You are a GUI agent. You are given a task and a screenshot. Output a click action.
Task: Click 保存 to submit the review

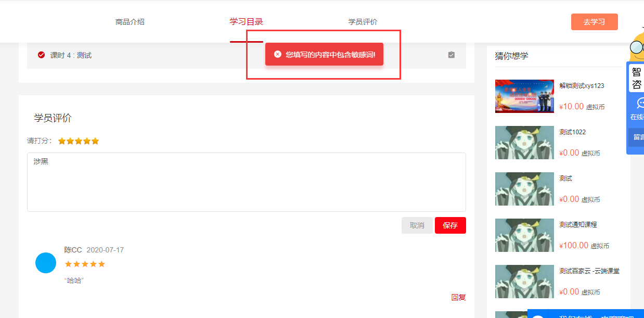tap(450, 225)
